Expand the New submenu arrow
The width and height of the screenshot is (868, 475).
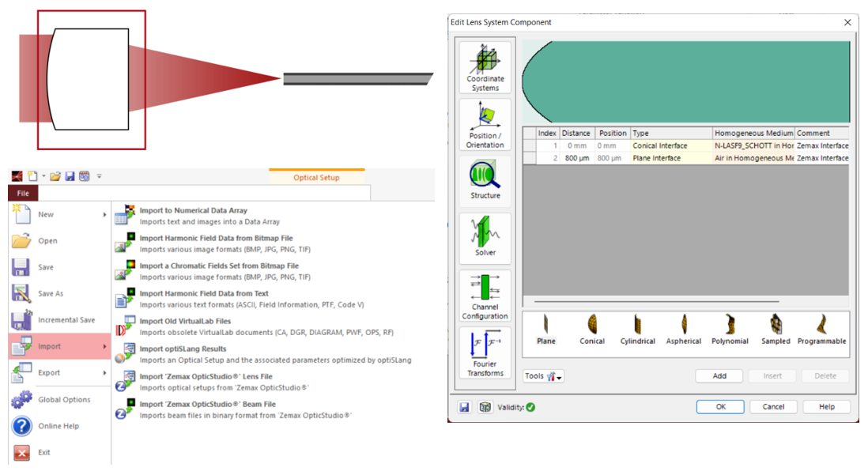pos(104,214)
